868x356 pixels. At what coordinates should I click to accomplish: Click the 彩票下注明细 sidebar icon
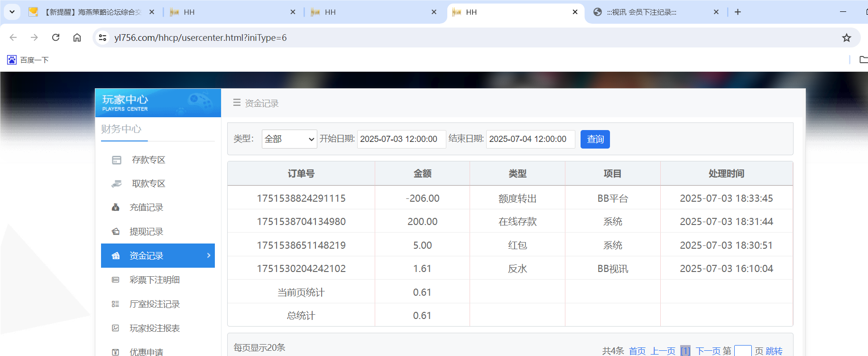115,280
